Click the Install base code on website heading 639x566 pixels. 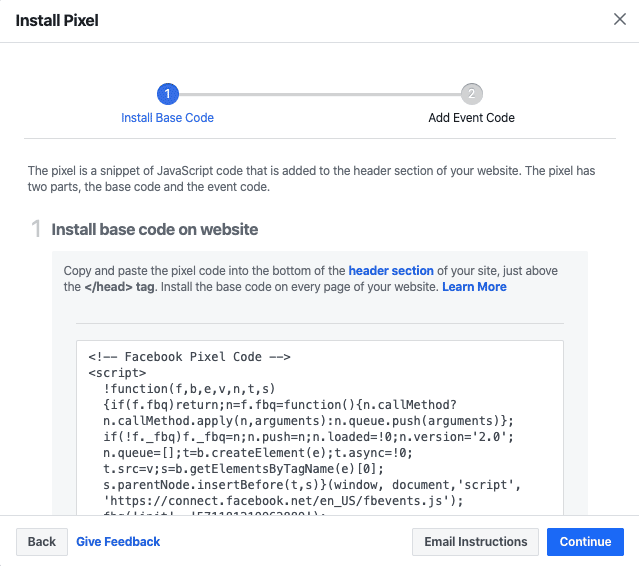click(154, 229)
